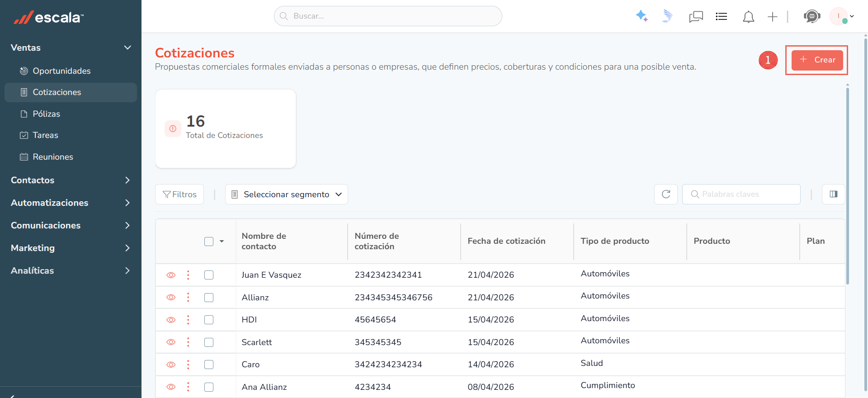Open the notifications bell
868x398 pixels.
pyautogui.click(x=748, y=17)
